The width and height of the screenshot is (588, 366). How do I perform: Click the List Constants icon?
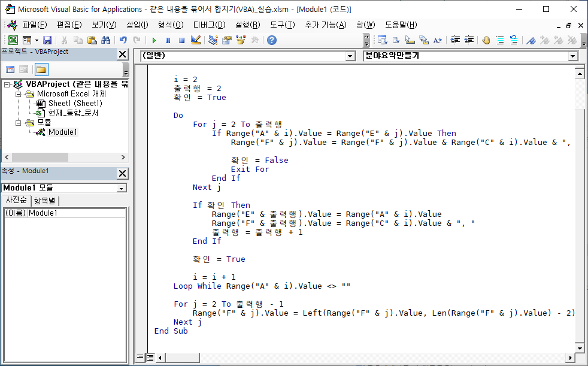(396, 40)
